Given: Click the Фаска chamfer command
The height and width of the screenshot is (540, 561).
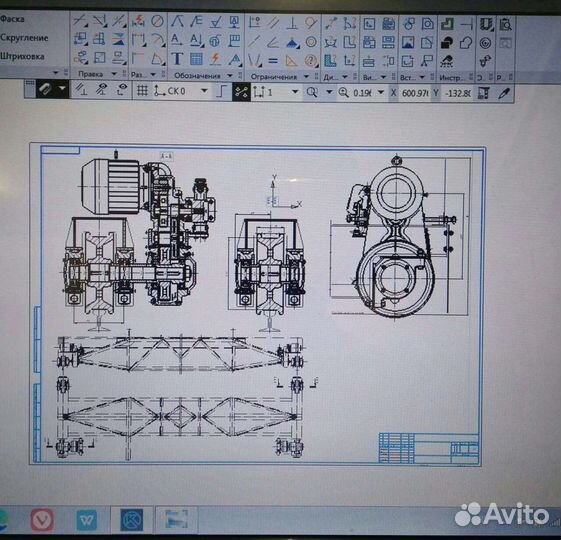Looking at the screenshot, I should (12, 19).
